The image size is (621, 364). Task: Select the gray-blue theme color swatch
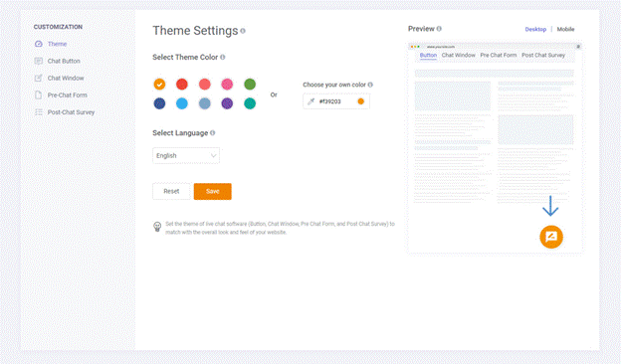pyautogui.click(x=204, y=103)
